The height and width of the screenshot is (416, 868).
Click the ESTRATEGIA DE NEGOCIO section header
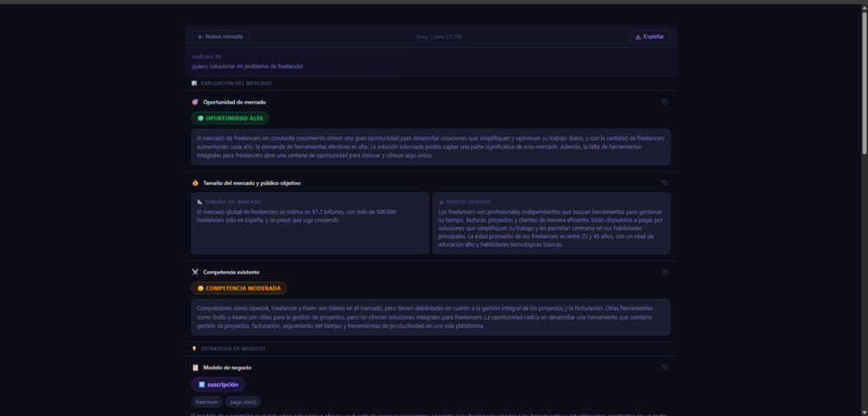(x=233, y=349)
